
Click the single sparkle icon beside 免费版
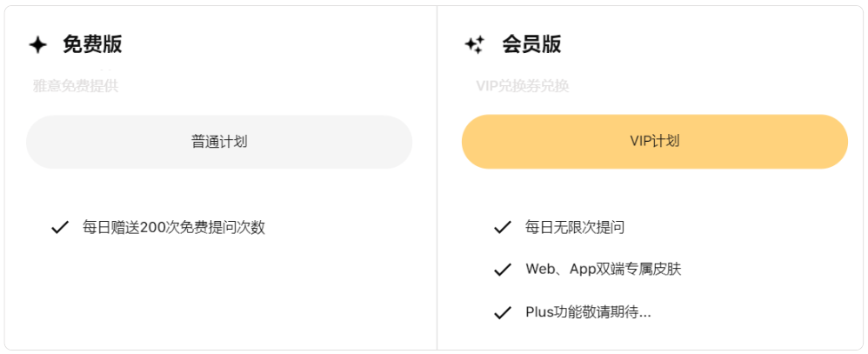[x=37, y=44]
